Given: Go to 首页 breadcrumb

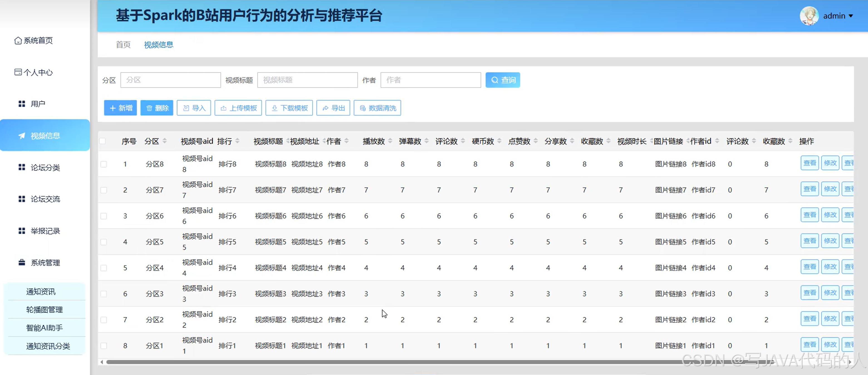Looking at the screenshot, I should (x=123, y=45).
